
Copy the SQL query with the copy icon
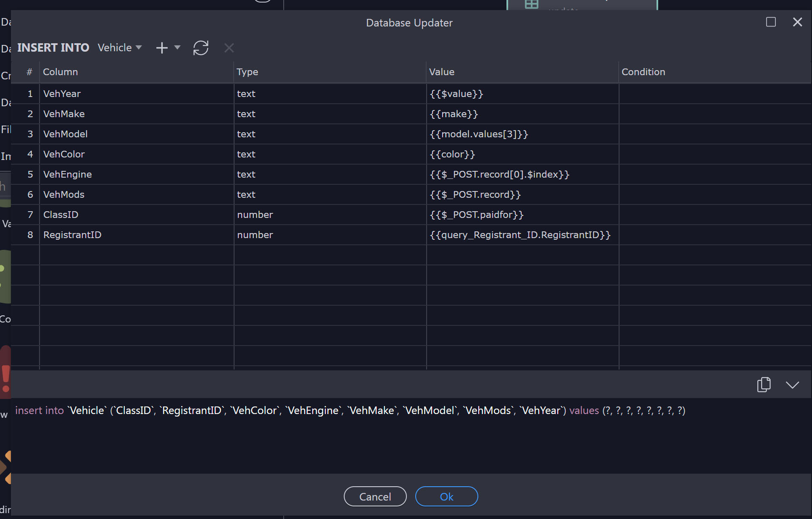click(764, 385)
